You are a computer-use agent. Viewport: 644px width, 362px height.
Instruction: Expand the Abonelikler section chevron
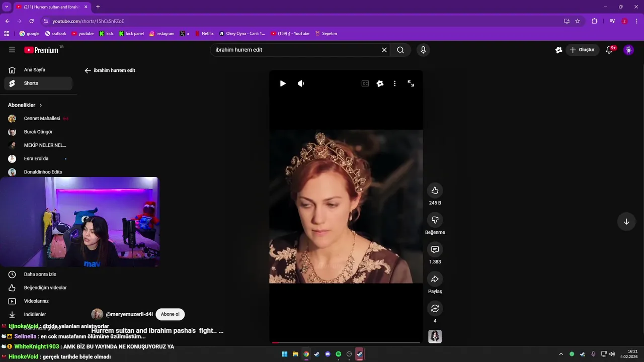[40, 105]
